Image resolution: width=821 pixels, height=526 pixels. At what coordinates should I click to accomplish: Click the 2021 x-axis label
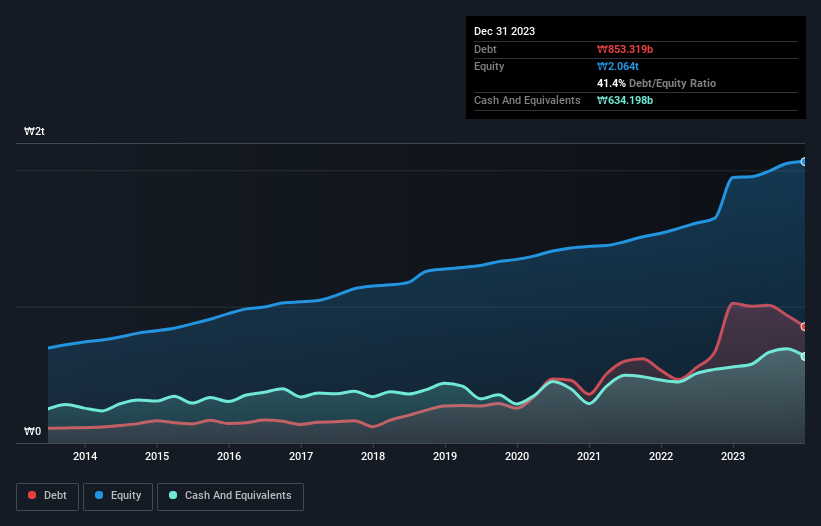[589, 456]
